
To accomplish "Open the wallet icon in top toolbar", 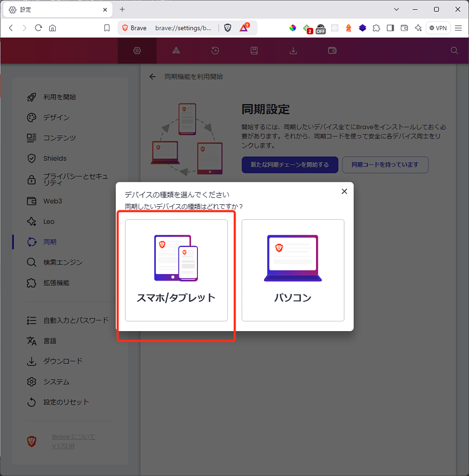I will [332, 51].
